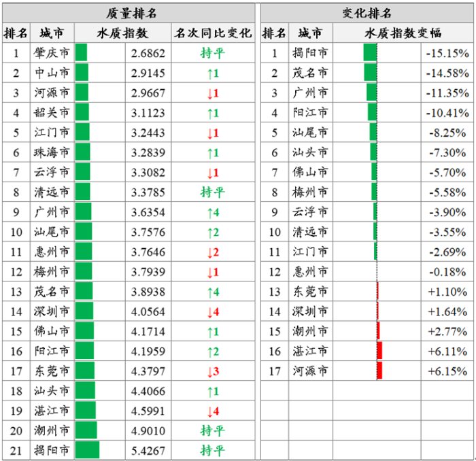
Task: Click the green bar for 揭阳市 in change ranking
Action: (370, 53)
